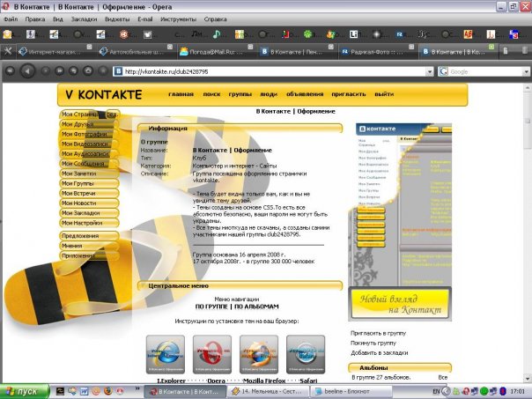Screen dimensions: 532x399
Task: Open the Инструменты menu
Action: [x=178, y=19]
